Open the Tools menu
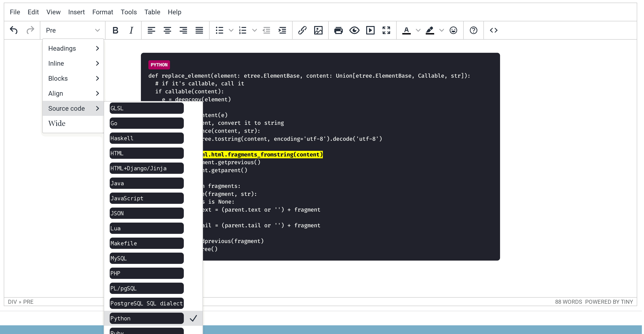Screen dimensions: 644x334 click(x=128, y=12)
